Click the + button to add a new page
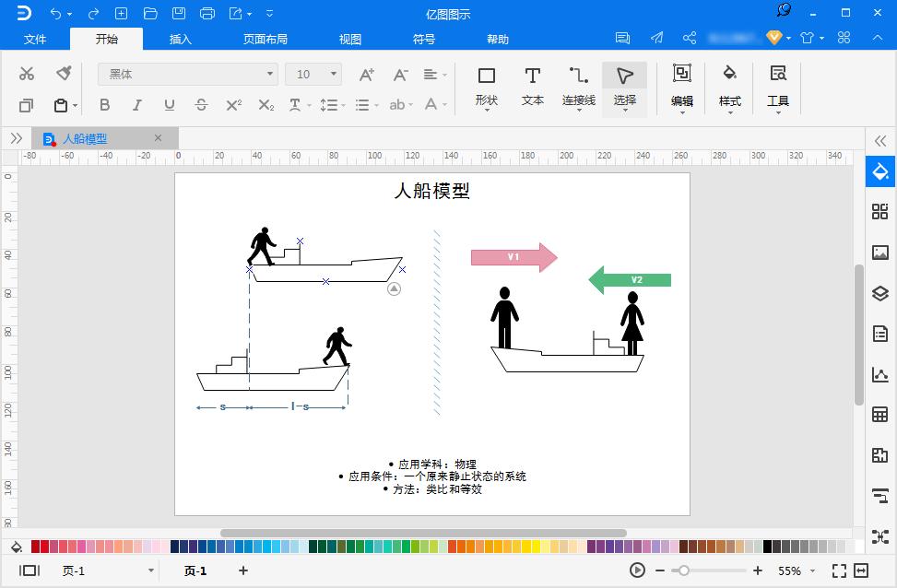Screen dimensions: 897x588 242,570
